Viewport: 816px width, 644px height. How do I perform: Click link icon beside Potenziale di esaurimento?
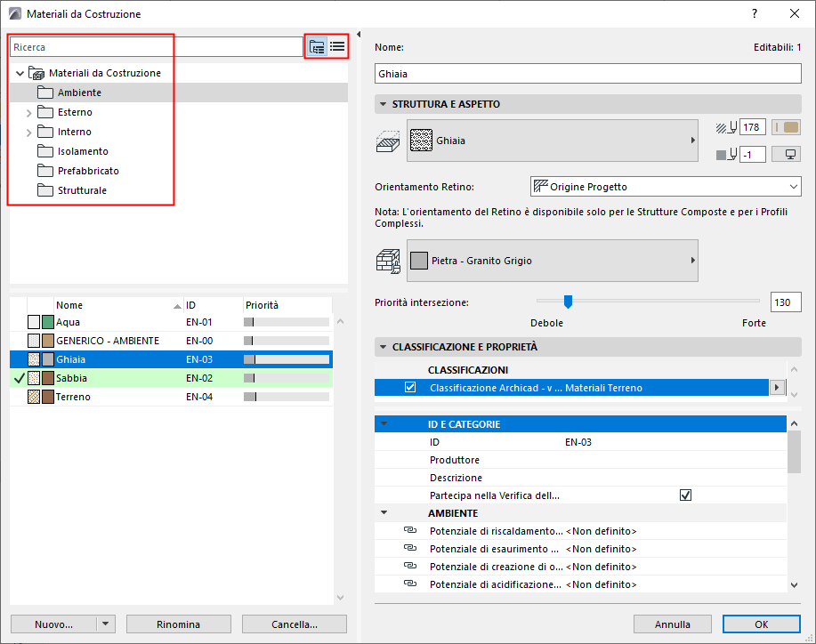pyautogui.click(x=410, y=548)
